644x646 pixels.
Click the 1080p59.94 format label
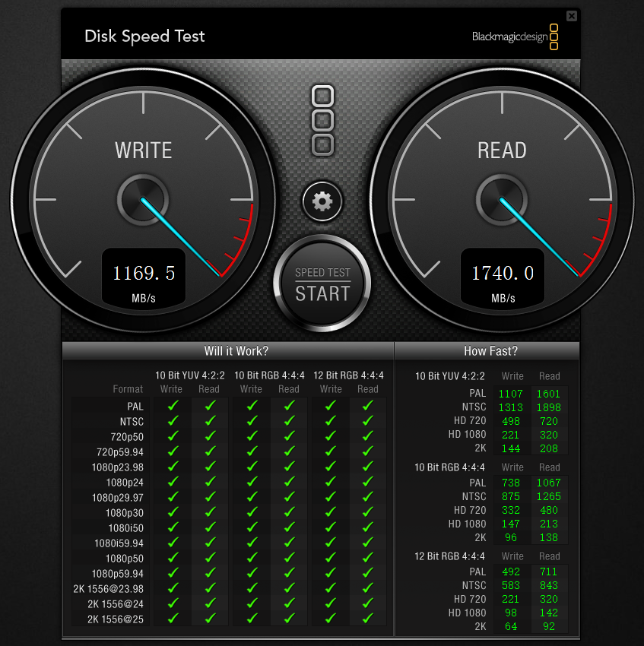point(118,574)
